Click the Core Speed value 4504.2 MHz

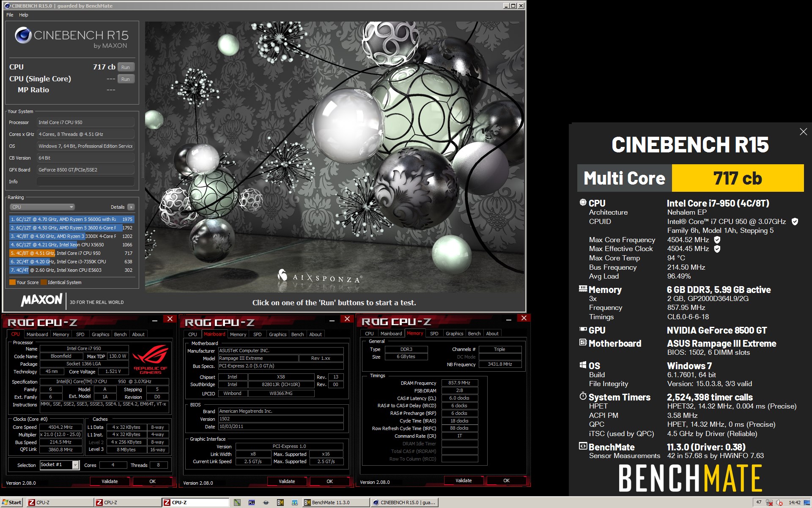(x=60, y=427)
